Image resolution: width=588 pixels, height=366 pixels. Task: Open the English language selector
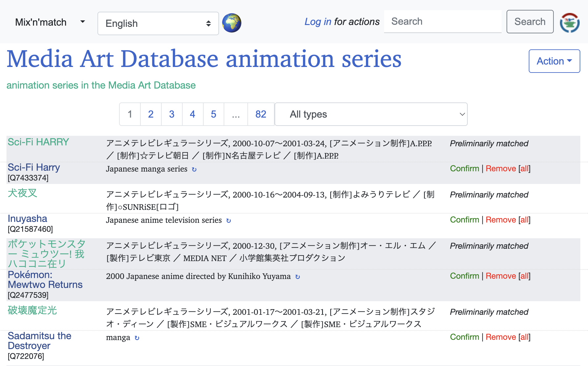pos(158,23)
